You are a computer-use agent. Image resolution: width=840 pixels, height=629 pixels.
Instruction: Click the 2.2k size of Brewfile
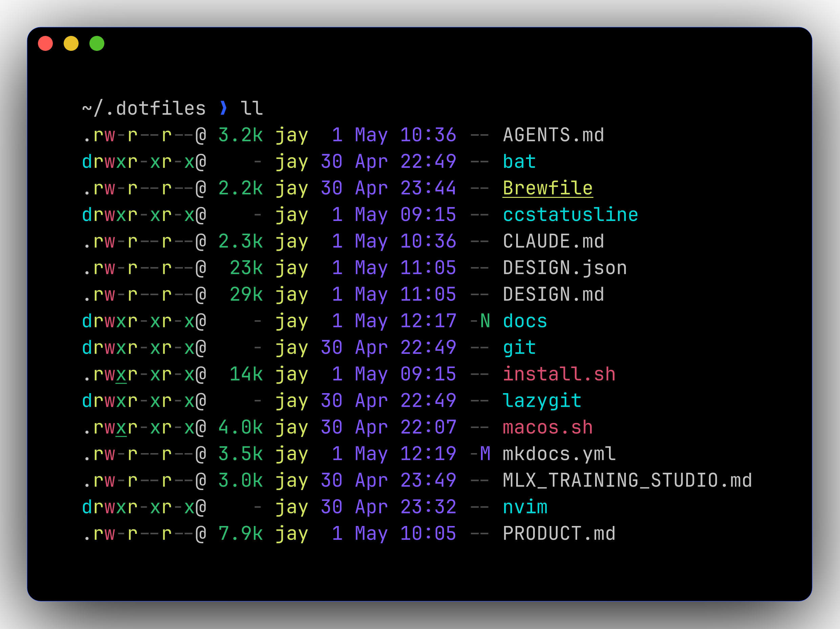[x=240, y=188]
